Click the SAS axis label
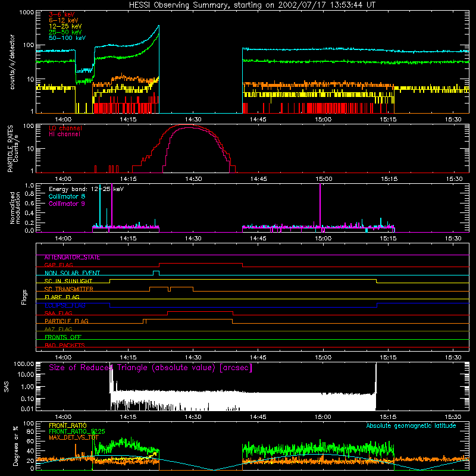Screen dimensions: 476x476 pyautogui.click(x=7, y=387)
